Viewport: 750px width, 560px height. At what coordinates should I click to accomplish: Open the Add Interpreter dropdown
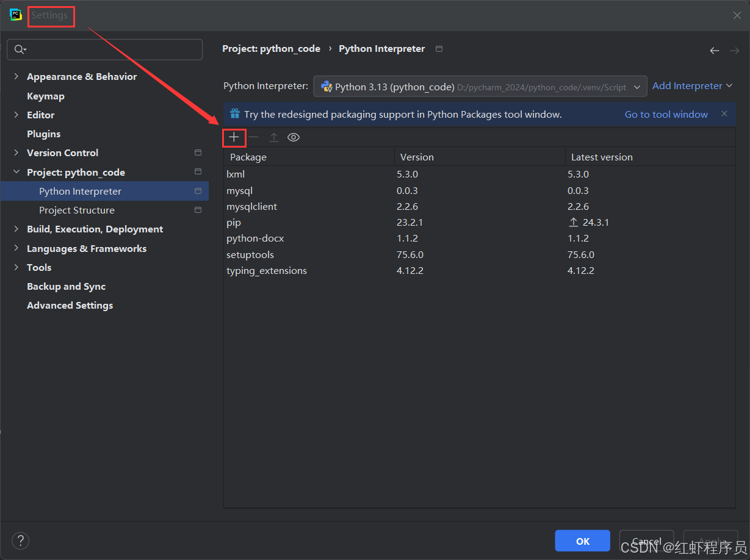coord(693,86)
